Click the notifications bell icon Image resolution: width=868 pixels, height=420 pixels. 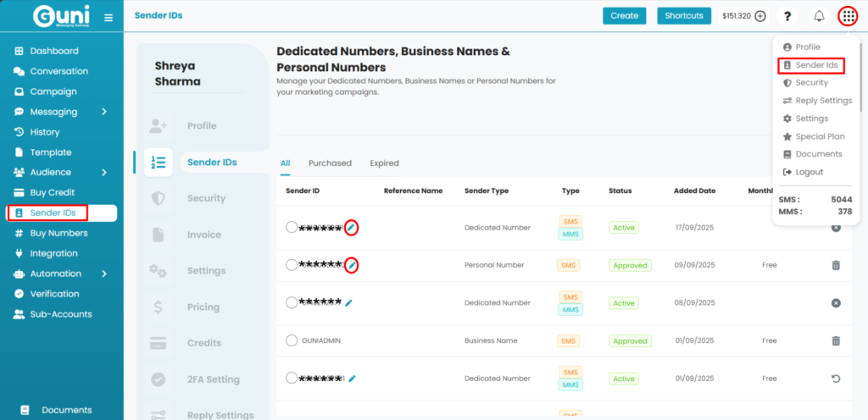[819, 16]
